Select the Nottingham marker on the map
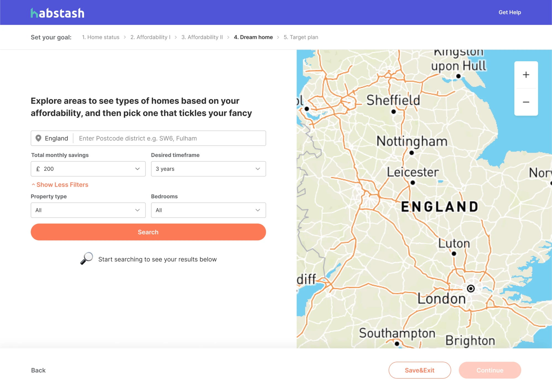The width and height of the screenshot is (552, 392). pyautogui.click(x=412, y=152)
